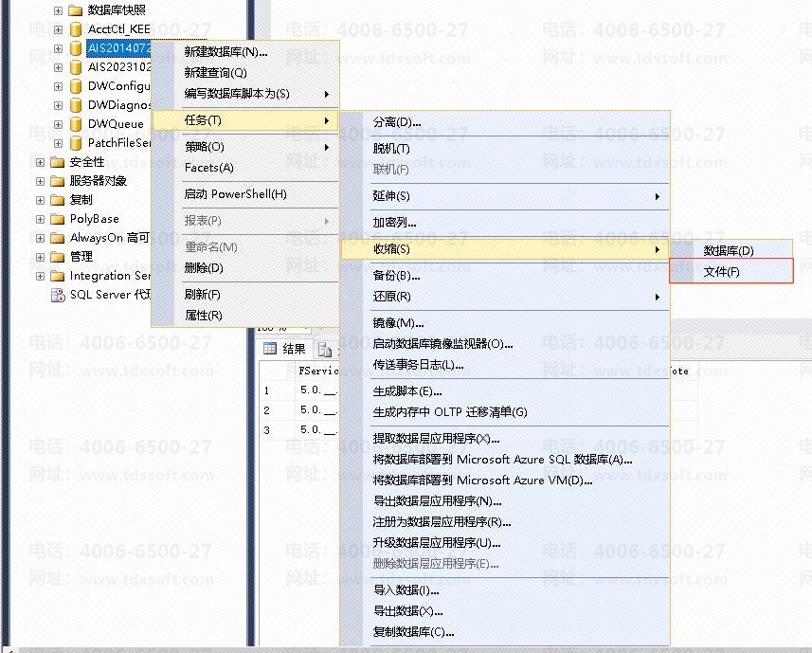
Task: Click the 安全性 folder icon
Action: (x=58, y=162)
